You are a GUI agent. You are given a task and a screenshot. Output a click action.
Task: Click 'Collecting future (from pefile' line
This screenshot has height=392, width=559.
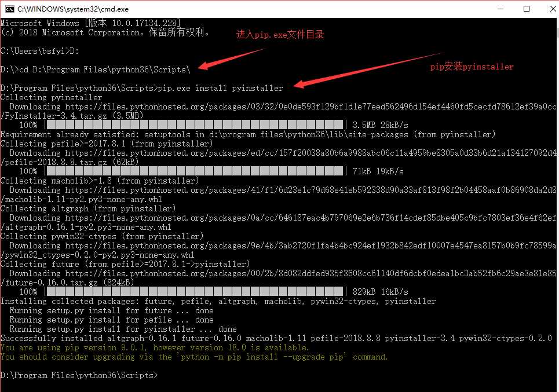tap(125, 264)
